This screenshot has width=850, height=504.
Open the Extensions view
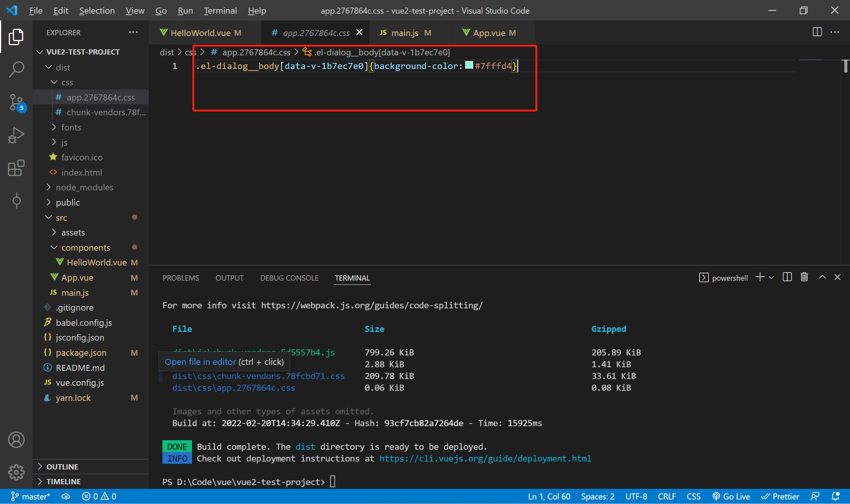point(16,168)
